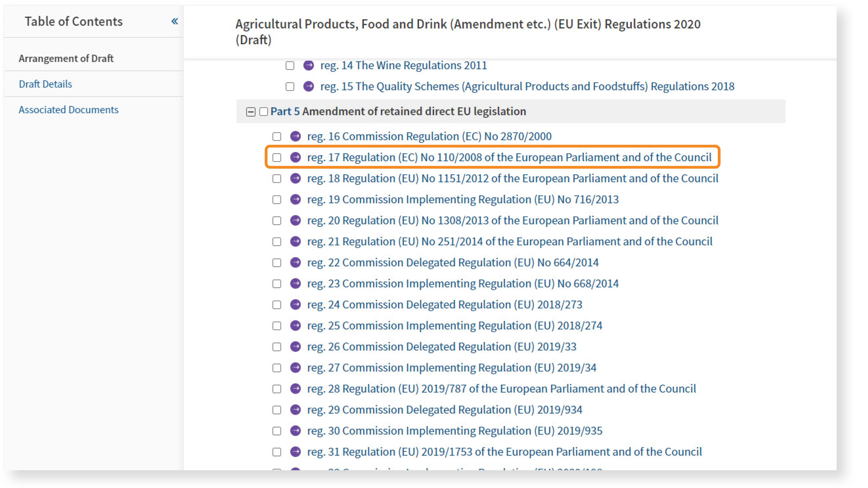Open reg. 15 Quality Schemes Regulations 2018

coord(527,87)
